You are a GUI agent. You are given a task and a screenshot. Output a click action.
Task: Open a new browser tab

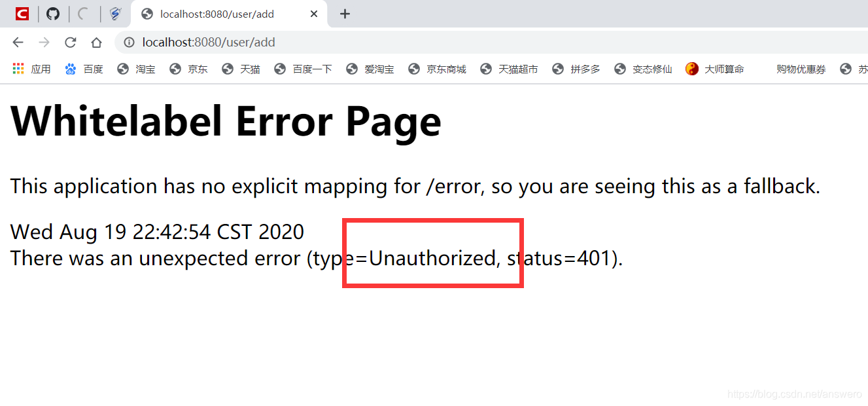(x=345, y=14)
